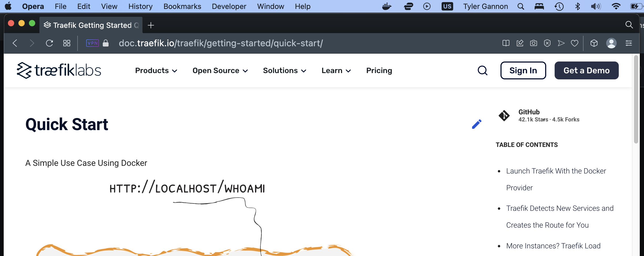
Task: Take a snapshot with the camera icon
Action: tap(533, 43)
